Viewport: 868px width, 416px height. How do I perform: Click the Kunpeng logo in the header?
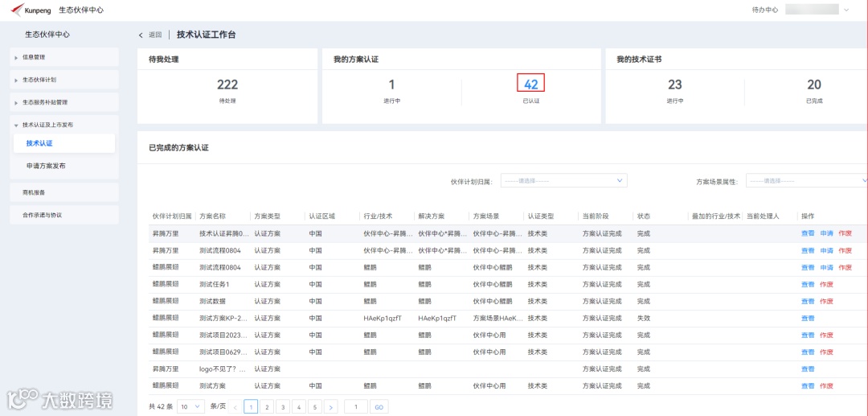coord(31,10)
